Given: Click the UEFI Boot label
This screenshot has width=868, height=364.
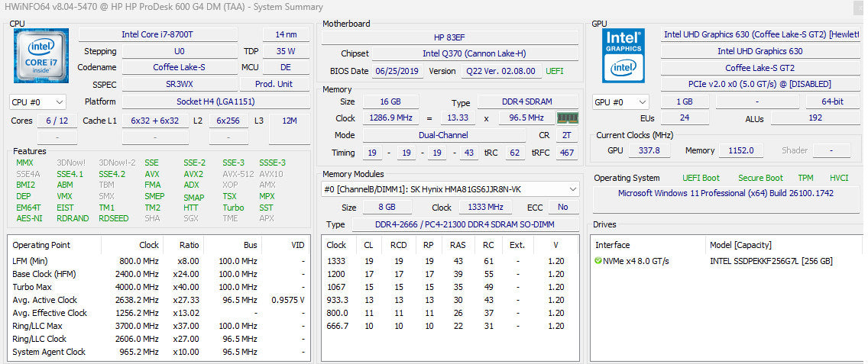Looking at the screenshot, I should 701,178.
